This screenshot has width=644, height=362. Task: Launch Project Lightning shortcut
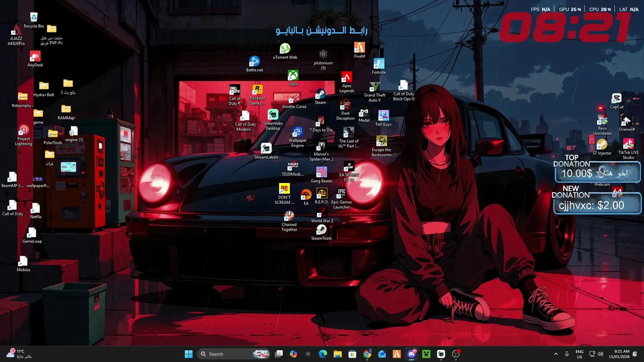pos(24,136)
